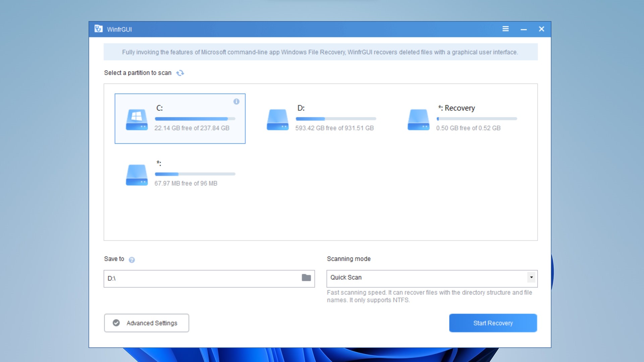This screenshot has height=362, width=644.
Task: Click the partition refresh icon
Action: (x=180, y=73)
